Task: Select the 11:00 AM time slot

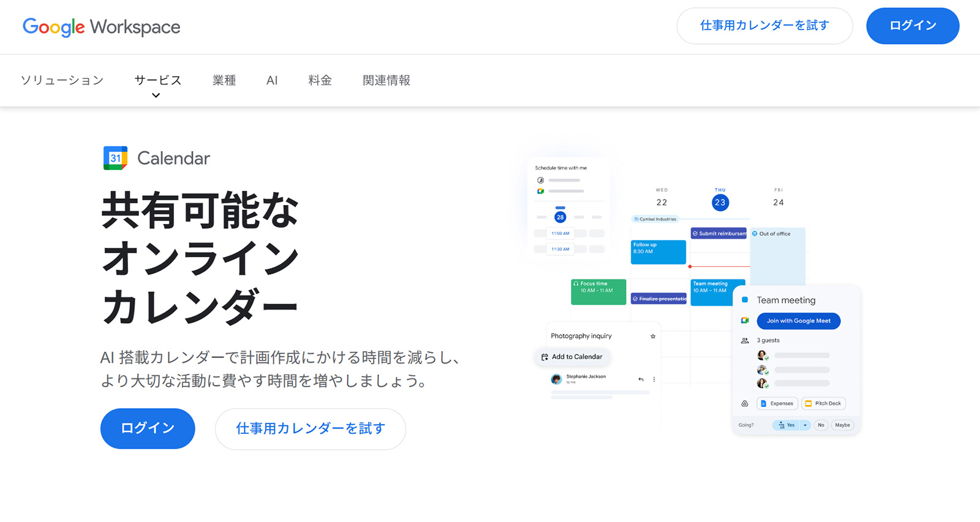Action: point(560,233)
